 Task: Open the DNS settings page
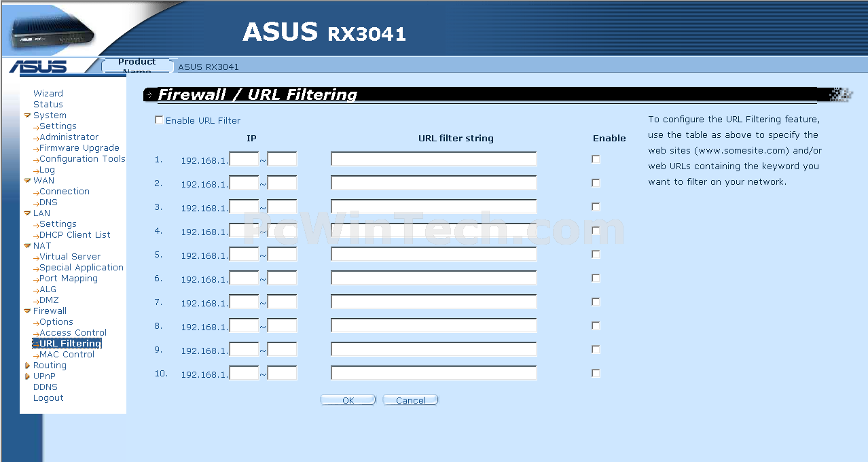tap(48, 202)
